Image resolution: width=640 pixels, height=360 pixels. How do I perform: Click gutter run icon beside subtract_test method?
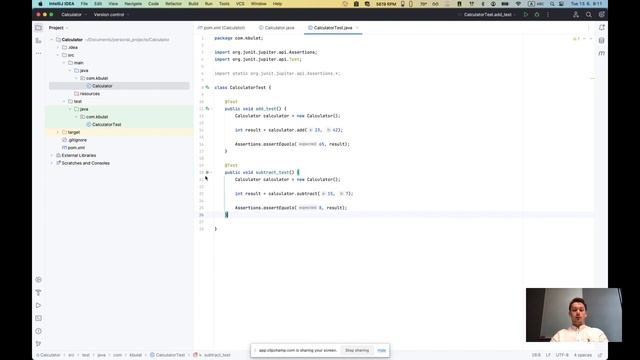coord(207,172)
